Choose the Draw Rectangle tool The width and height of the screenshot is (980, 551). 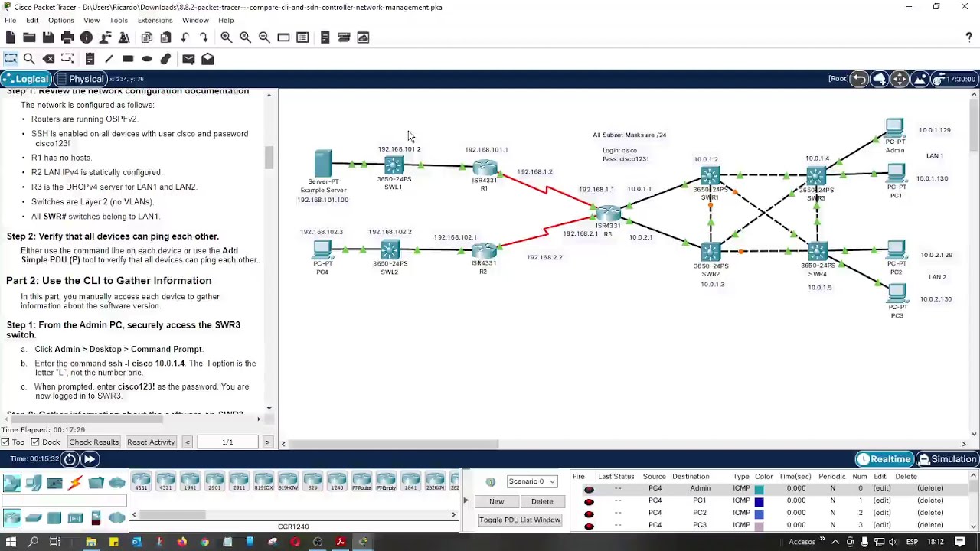128,59
